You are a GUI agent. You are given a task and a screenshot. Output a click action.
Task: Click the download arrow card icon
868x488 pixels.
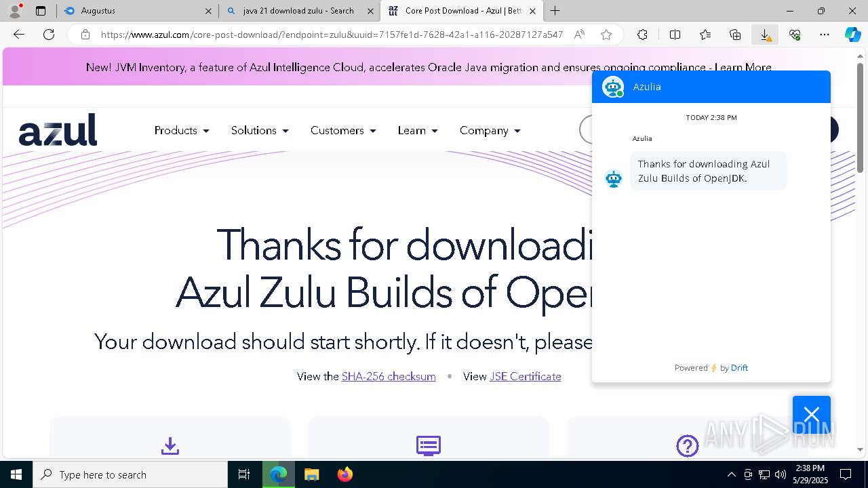pyautogui.click(x=170, y=446)
